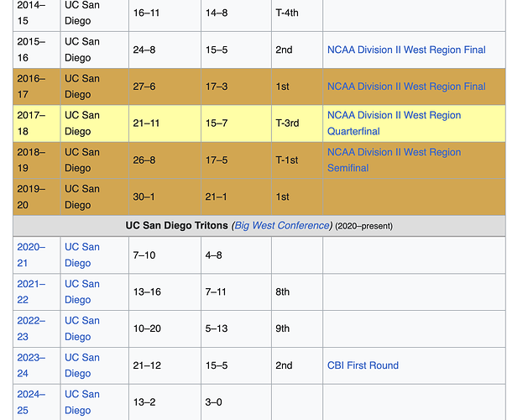Click UC San Diego link in 2023–24 row
The width and height of the screenshot is (507, 420).
pyautogui.click(x=82, y=365)
